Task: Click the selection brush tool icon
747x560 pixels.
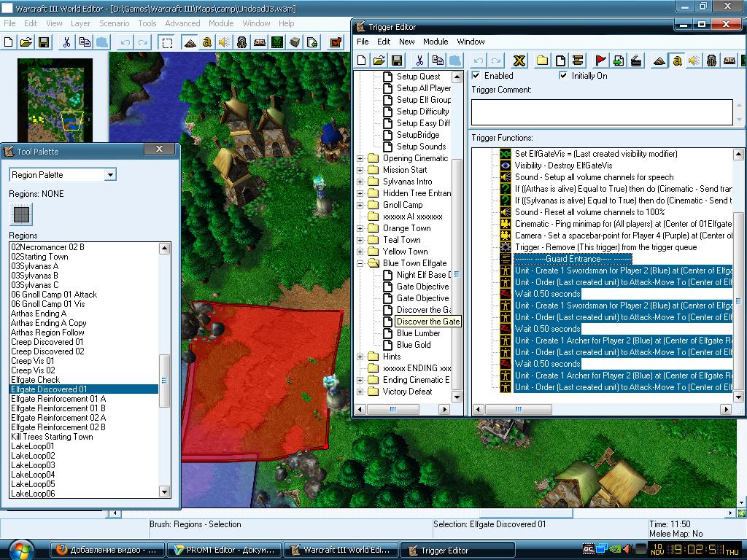Action: (x=167, y=42)
